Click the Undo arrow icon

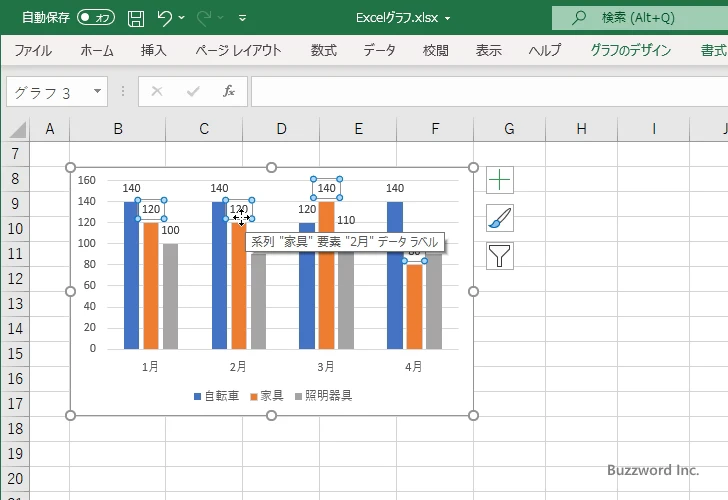click(164, 18)
